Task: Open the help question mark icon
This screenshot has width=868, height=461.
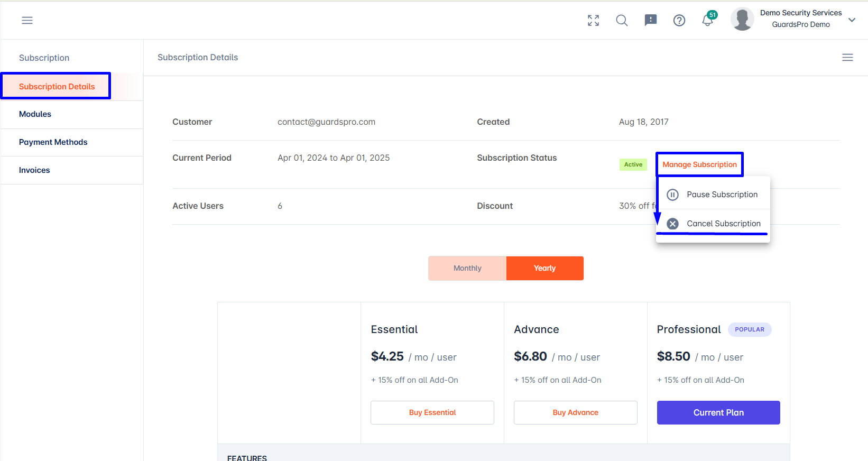Action: click(679, 20)
